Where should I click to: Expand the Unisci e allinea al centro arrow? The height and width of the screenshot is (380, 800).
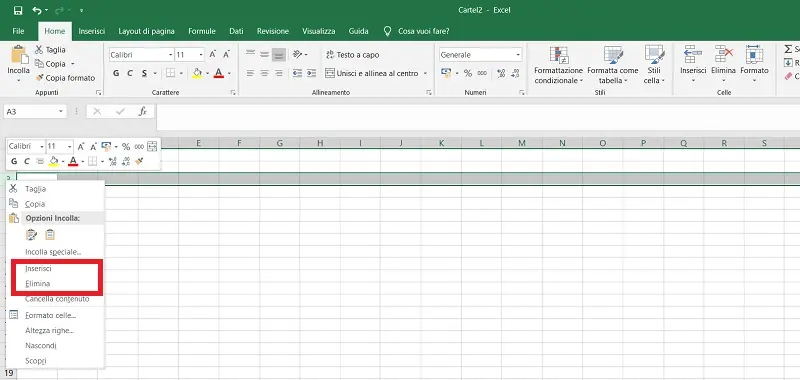[x=424, y=73]
